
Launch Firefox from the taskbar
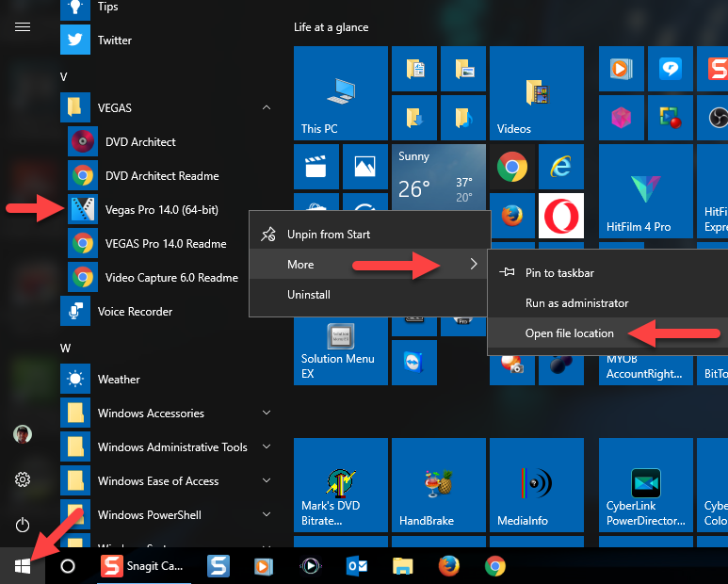(x=448, y=566)
